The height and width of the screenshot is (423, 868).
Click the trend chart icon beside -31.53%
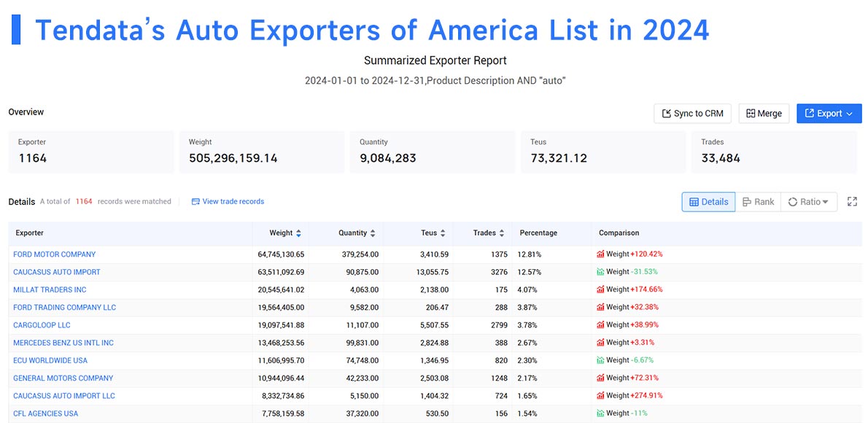coord(600,272)
